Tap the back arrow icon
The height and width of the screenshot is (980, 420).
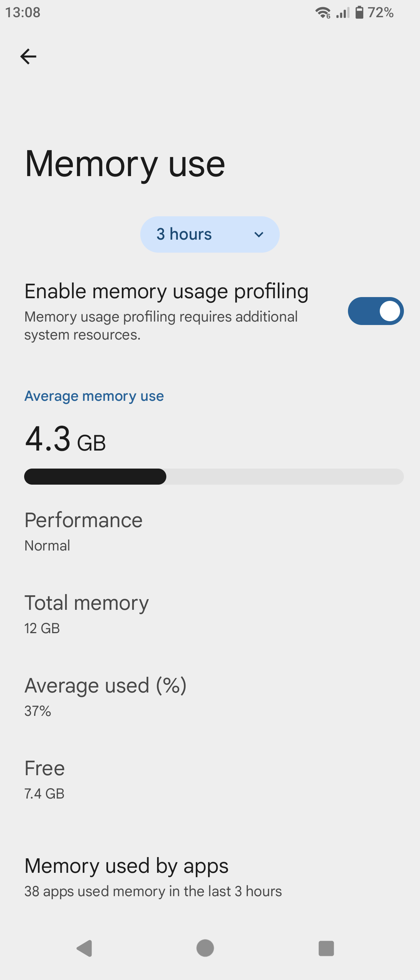(28, 57)
